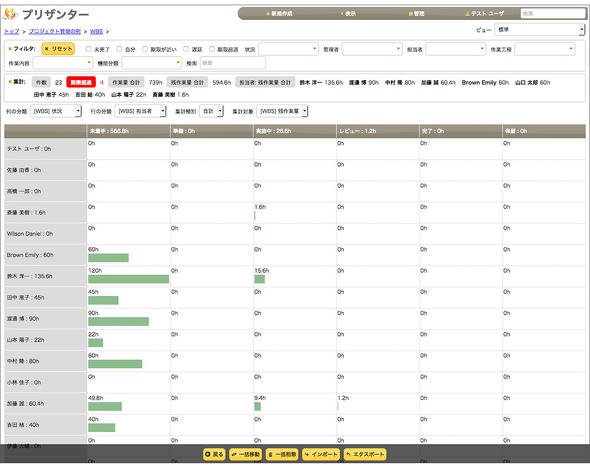Image resolution: width=590 pixels, height=468 pixels.
Task: Click the プリザンター logo icon
Action: point(10,14)
